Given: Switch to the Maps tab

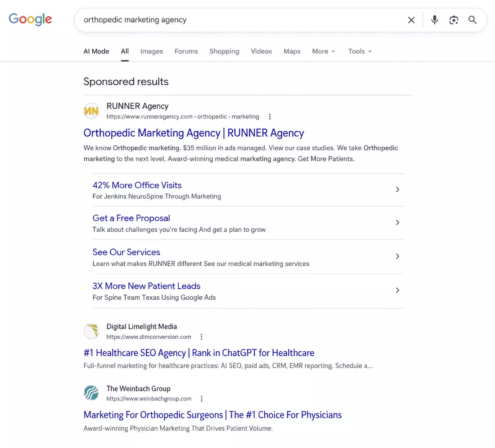Looking at the screenshot, I should [292, 51].
